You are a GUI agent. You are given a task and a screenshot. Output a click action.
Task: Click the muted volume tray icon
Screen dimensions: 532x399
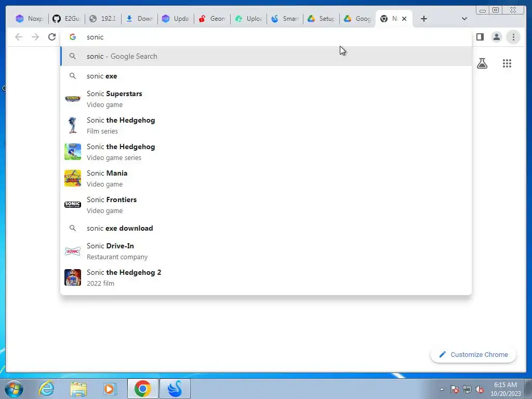coord(480,389)
